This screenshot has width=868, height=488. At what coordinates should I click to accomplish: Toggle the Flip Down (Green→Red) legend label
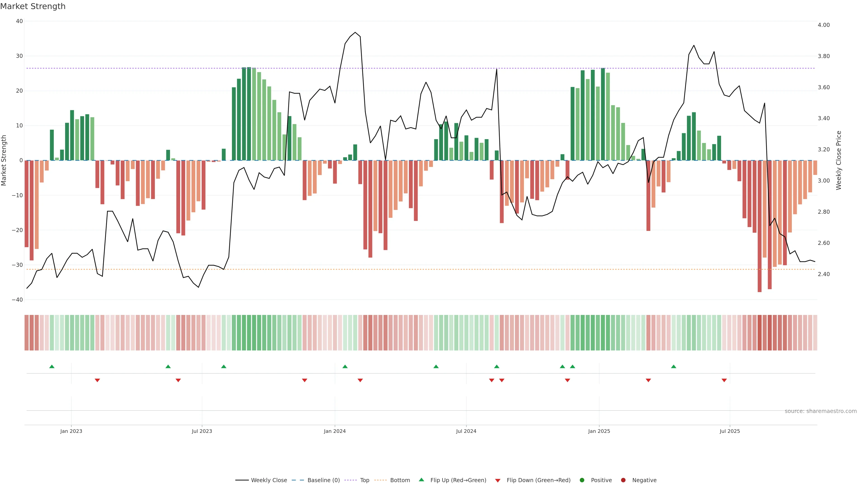(x=538, y=480)
